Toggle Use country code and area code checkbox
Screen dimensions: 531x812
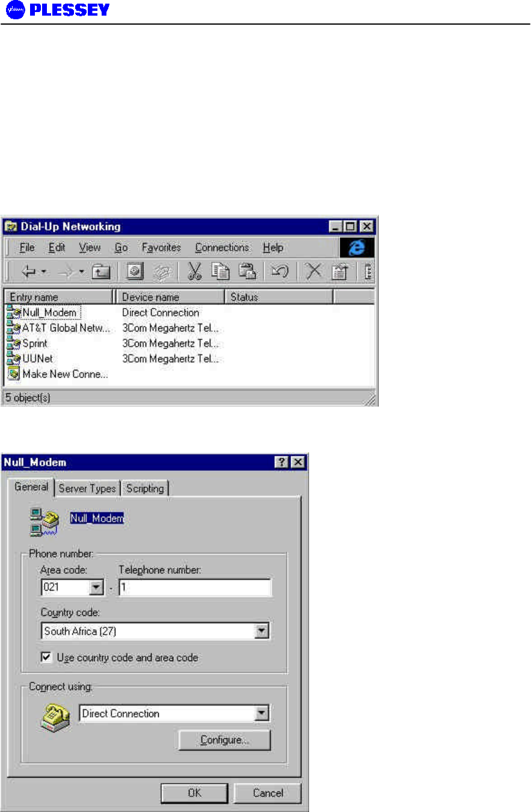click(x=46, y=657)
